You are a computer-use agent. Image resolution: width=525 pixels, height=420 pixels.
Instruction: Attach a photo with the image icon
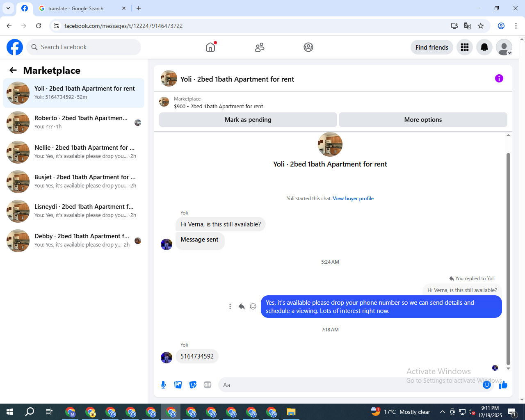point(178,385)
